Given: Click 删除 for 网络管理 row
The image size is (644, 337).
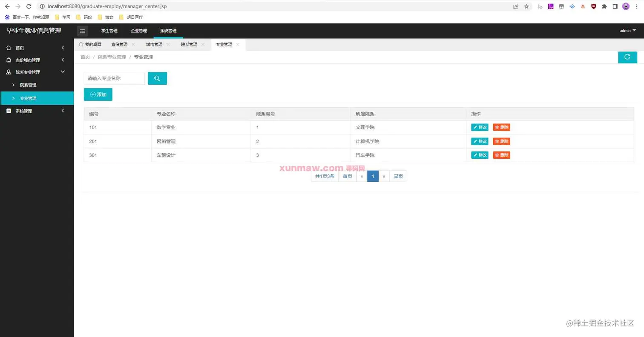Looking at the screenshot, I should click(x=501, y=141).
